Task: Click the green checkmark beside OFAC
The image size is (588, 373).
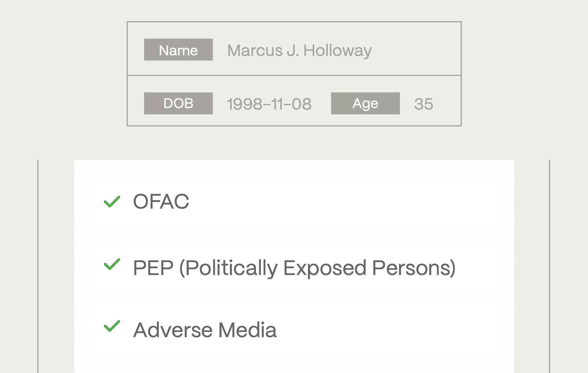Action: pos(112,201)
